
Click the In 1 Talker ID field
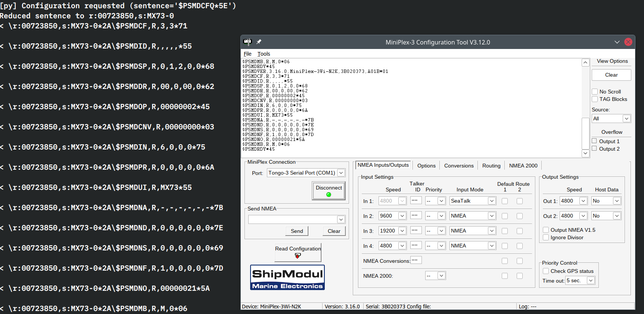click(416, 200)
